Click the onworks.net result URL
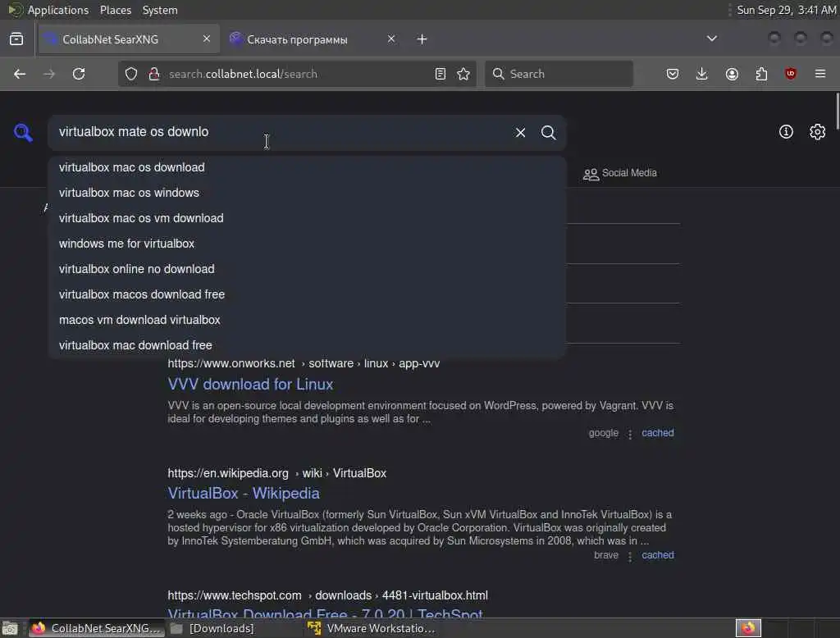 304,363
